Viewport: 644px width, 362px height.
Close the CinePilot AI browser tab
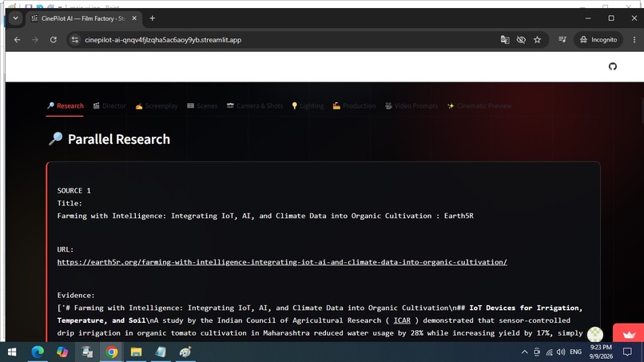tap(134, 18)
